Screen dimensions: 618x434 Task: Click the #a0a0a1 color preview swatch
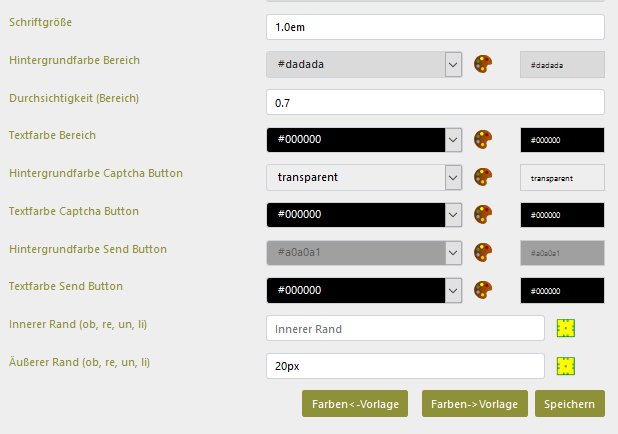[x=562, y=253]
